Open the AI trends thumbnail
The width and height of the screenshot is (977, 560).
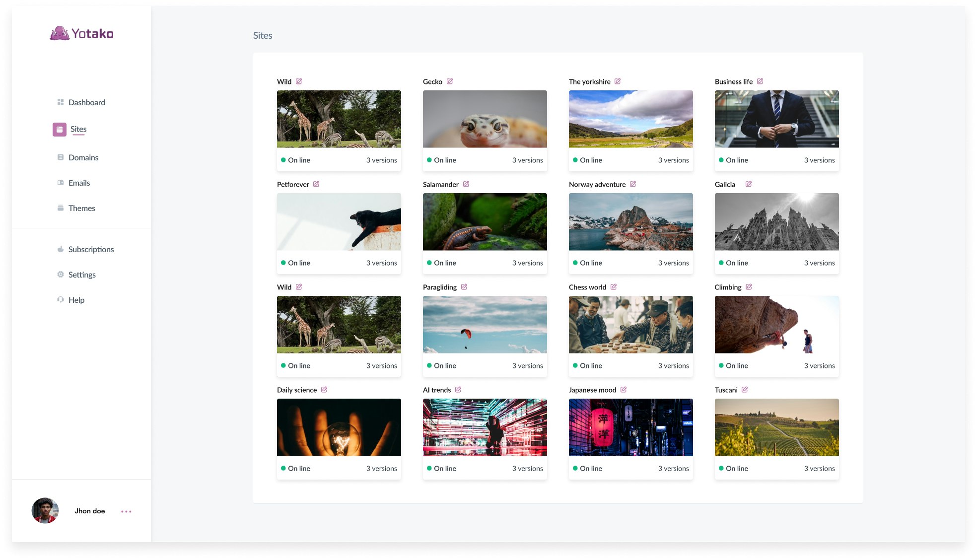coord(485,427)
